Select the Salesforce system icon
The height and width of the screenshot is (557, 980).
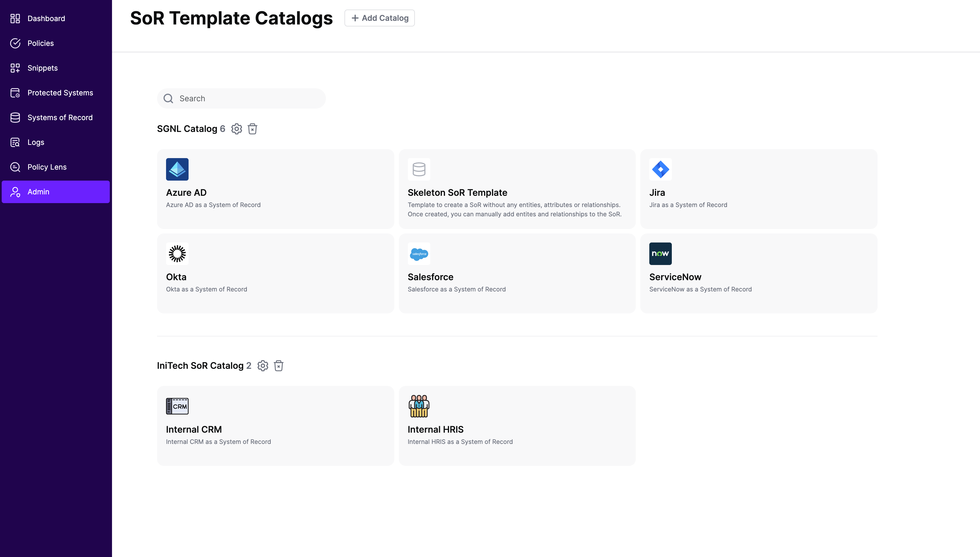(419, 254)
